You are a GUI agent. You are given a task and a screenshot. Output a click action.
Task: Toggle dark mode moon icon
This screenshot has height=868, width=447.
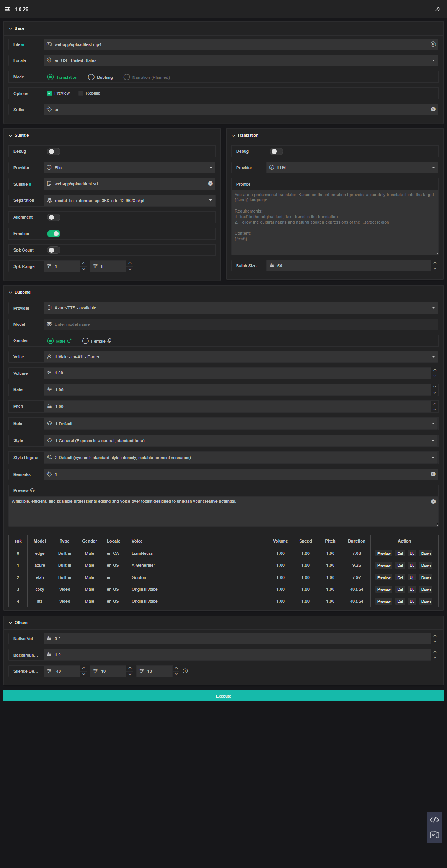point(437,9)
